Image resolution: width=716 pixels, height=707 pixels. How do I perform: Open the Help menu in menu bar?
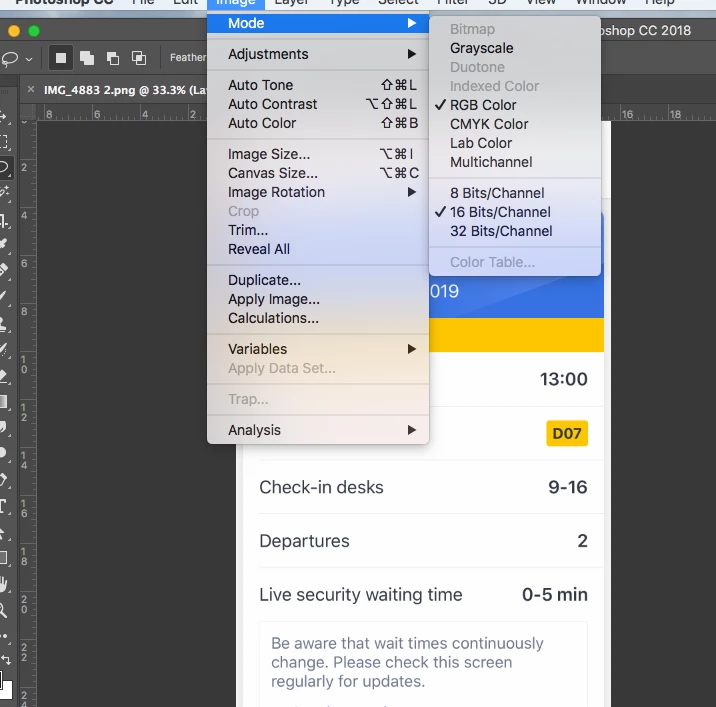tap(659, 2)
